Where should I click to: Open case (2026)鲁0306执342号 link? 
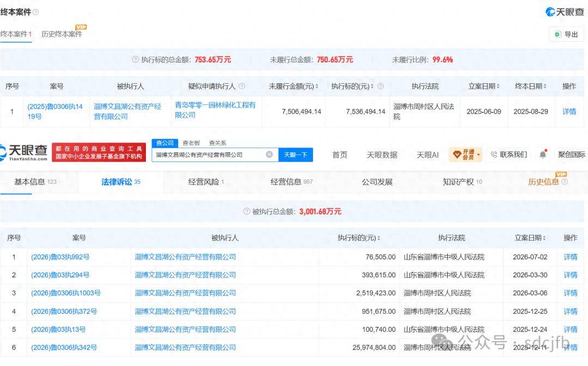click(x=64, y=348)
